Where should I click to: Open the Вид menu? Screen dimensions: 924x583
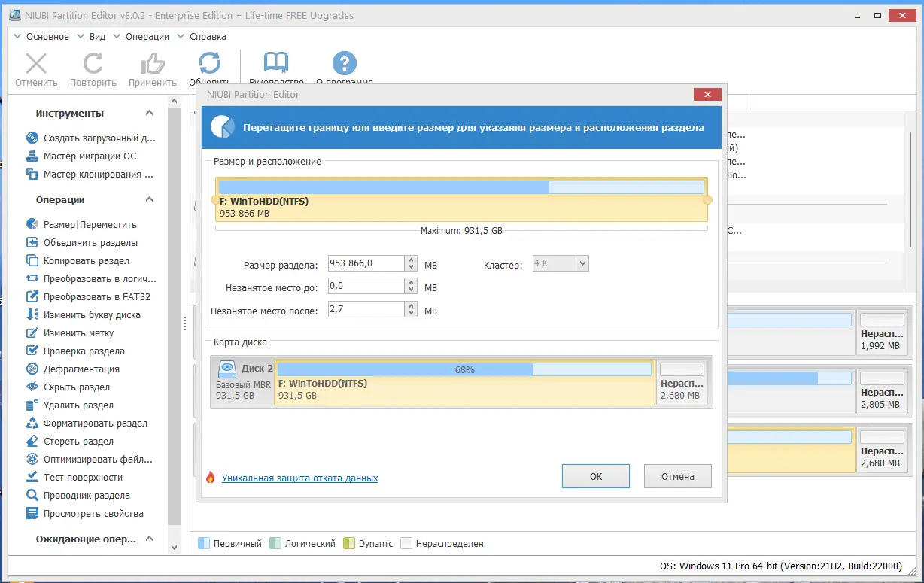click(98, 36)
